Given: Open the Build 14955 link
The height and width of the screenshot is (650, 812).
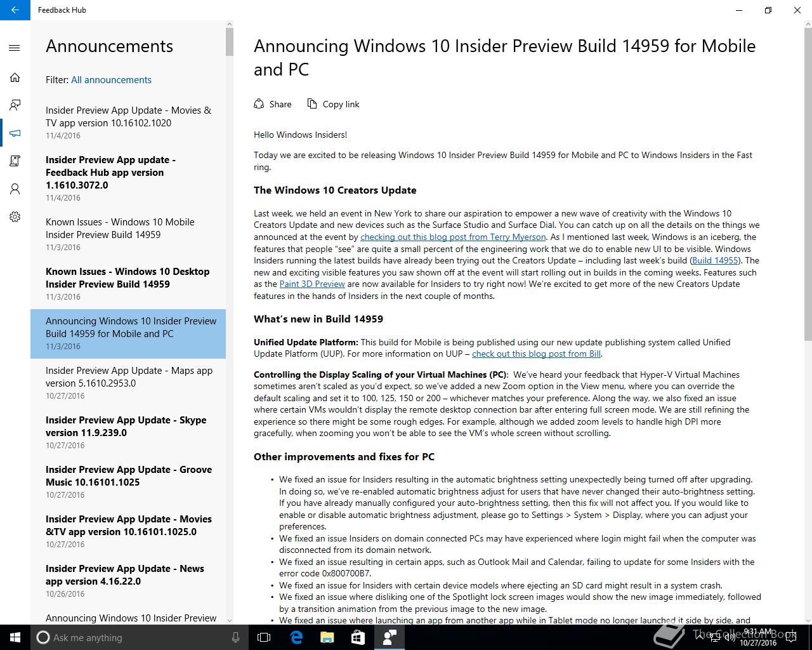Looking at the screenshot, I should click(x=715, y=260).
